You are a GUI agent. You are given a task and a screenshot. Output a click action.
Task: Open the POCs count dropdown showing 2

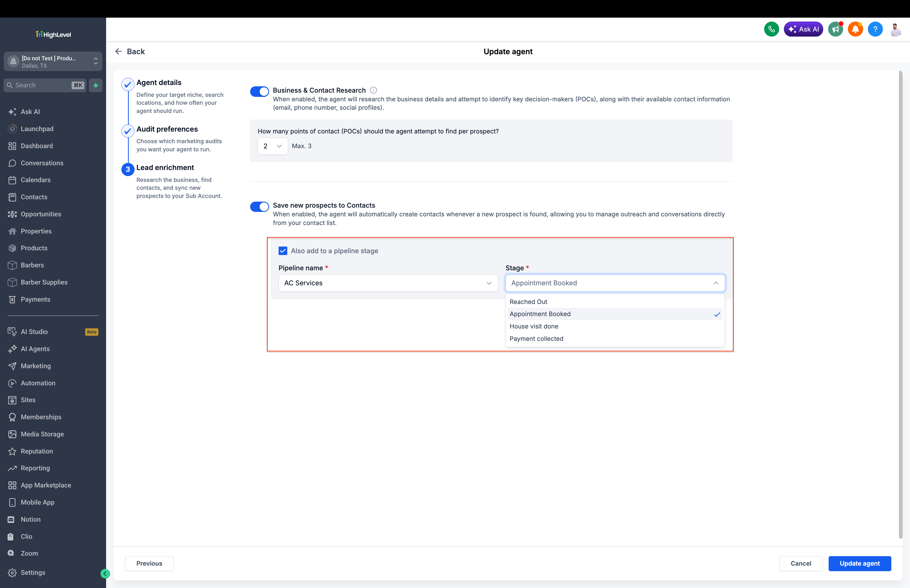[x=273, y=146]
